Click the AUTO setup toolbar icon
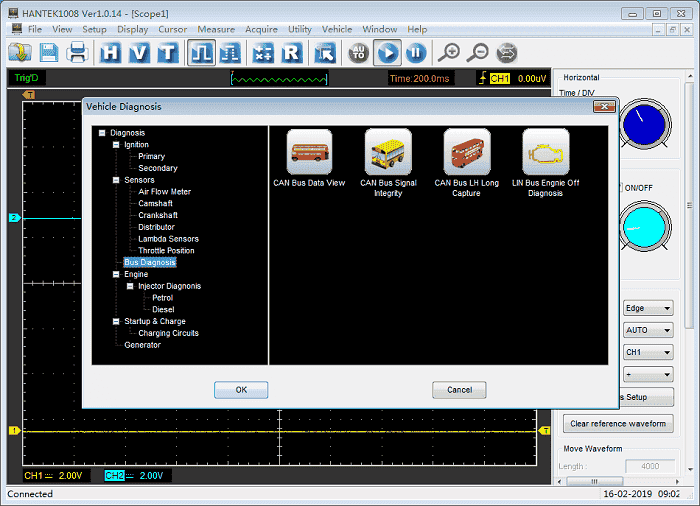 (358, 53)
